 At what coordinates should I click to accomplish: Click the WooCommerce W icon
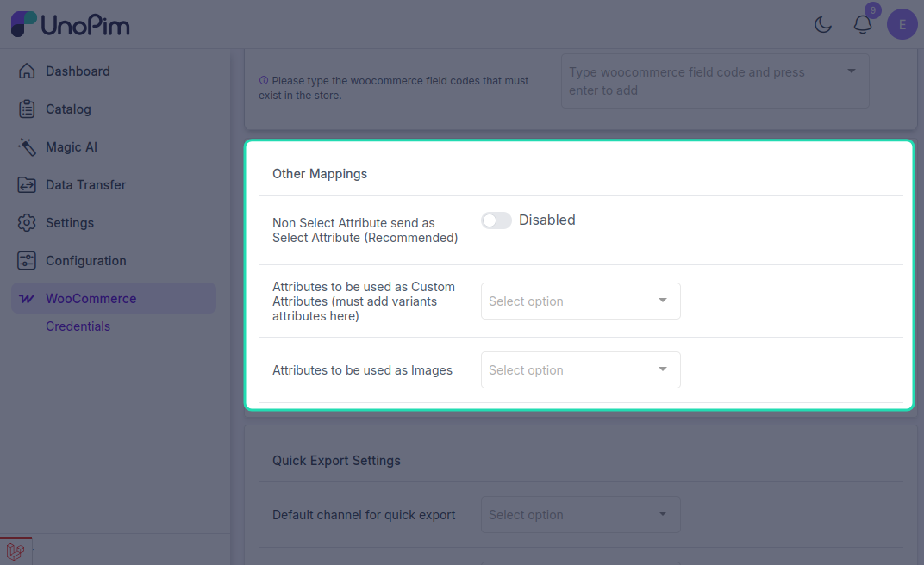pos(27,298)
